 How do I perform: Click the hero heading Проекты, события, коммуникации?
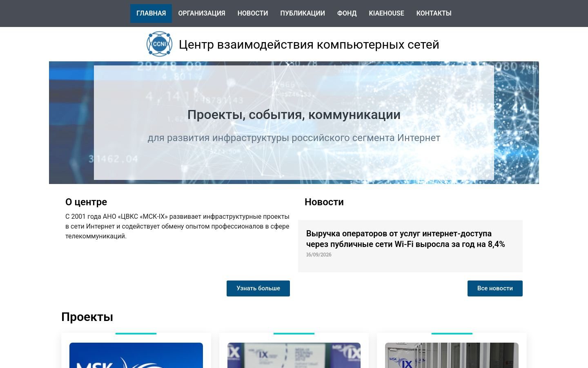294,114
